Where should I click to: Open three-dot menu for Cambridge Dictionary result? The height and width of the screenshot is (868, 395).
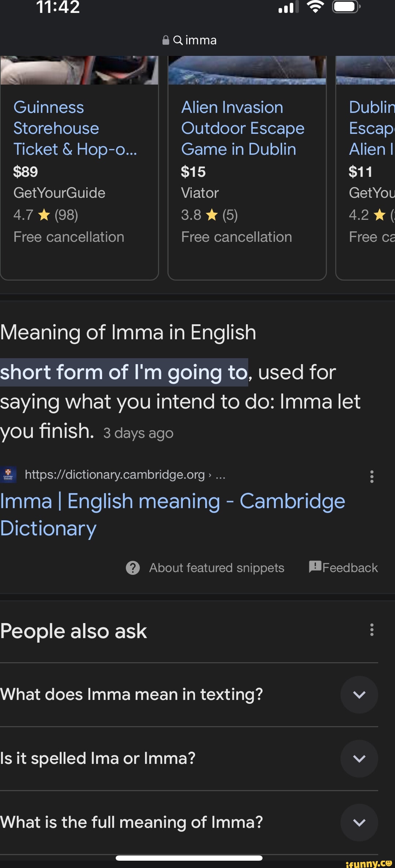point(372,476)
